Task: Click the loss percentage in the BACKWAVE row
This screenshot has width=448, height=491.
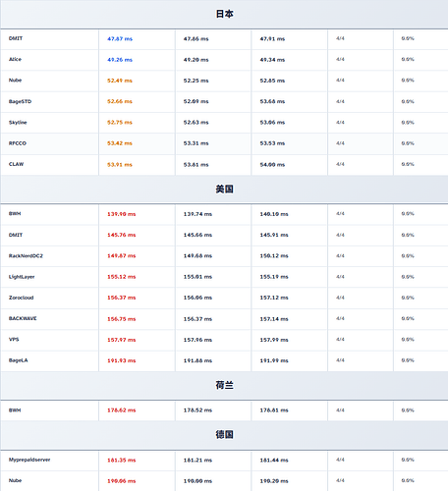Action: pyautogui.click(x=408, y=318)
